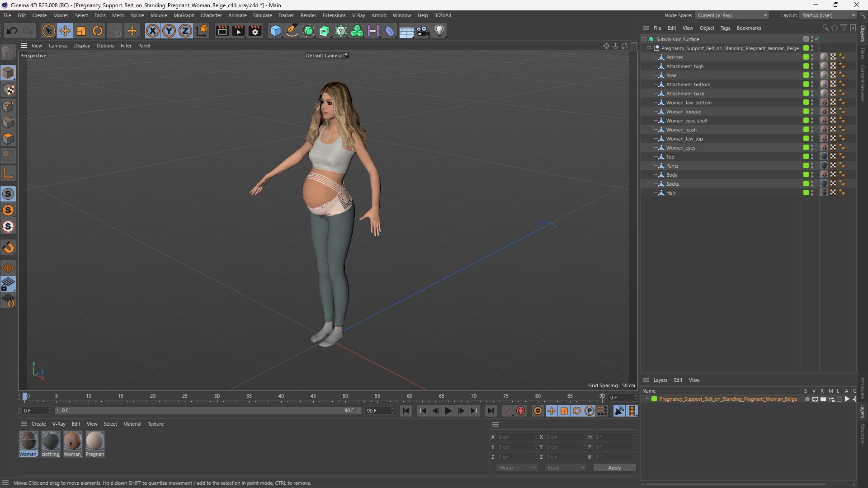The width and height of the screenshot is (868, 488).
Task: Select the Rotate tool
Action: point(98,31)
